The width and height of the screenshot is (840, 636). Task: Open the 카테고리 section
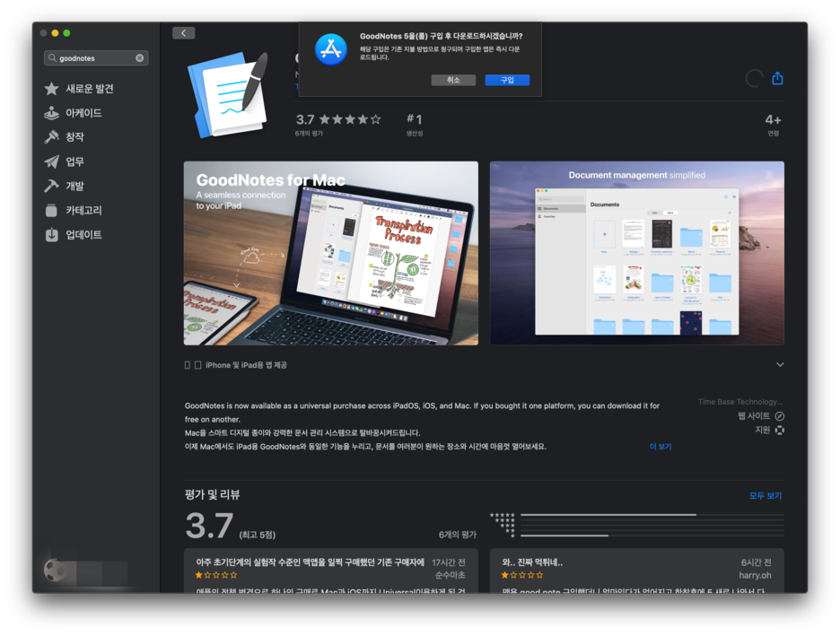(x=74, y=211)
